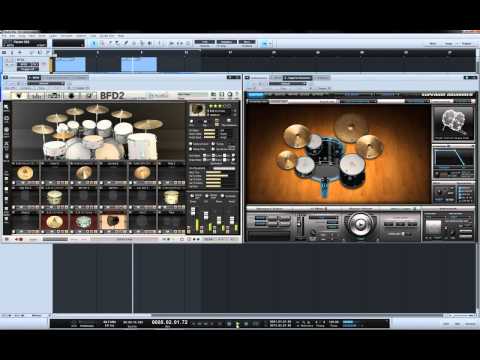Open the Help menu
Screen dimensions: 480x360
[x=121, y=36]
